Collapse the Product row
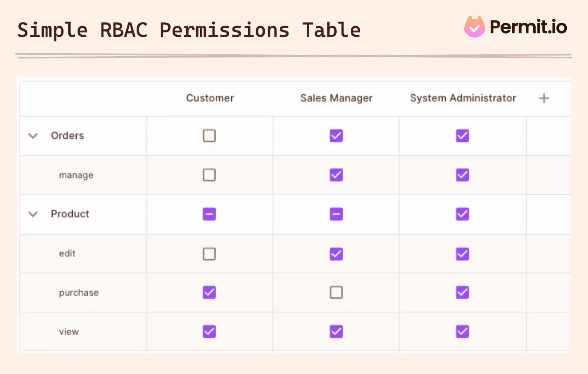The image size is (588, 374). point(33,214)
